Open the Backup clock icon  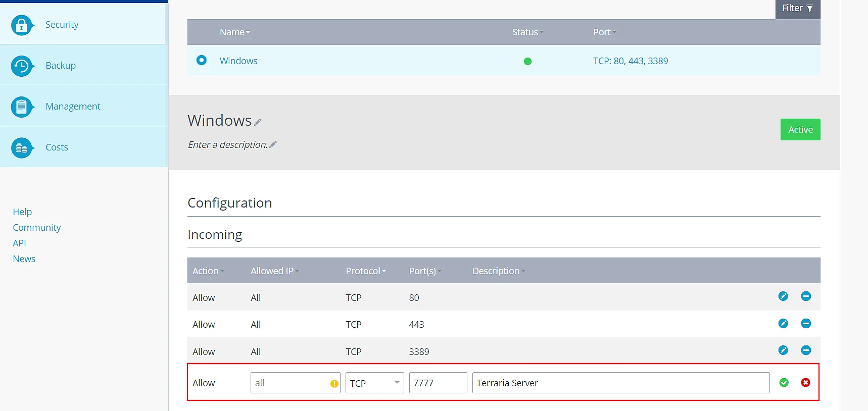[x=22, y=66]
